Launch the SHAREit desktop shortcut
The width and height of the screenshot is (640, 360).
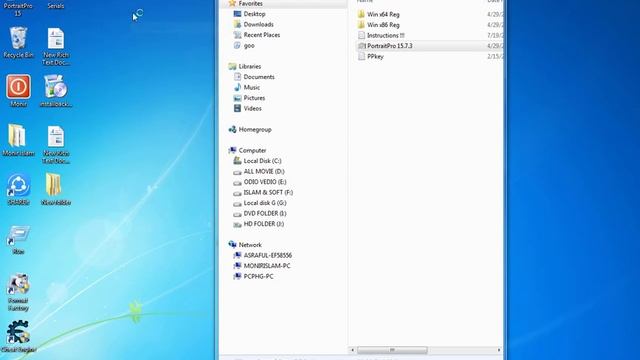point(18,189)
